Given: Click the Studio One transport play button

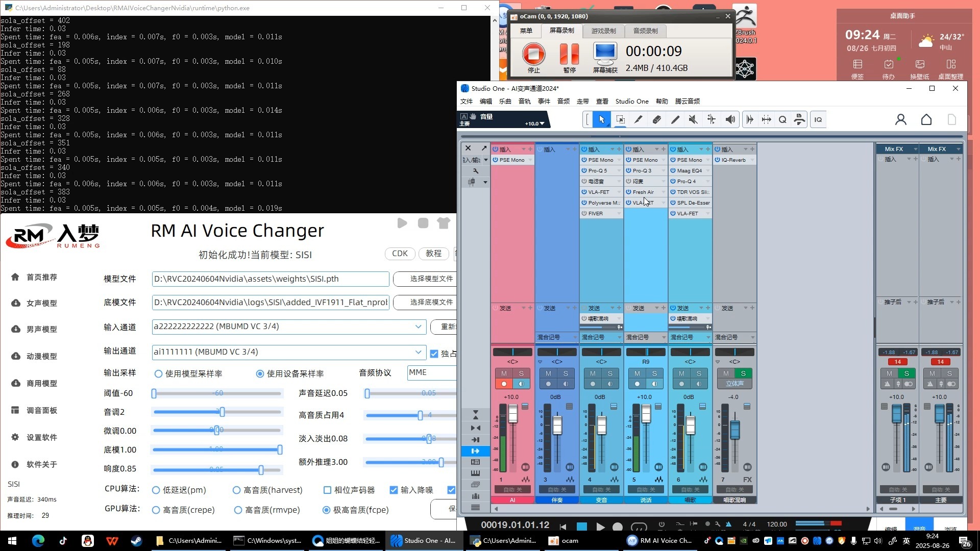Looking at the screenshot, I should [x=600, y=527].
